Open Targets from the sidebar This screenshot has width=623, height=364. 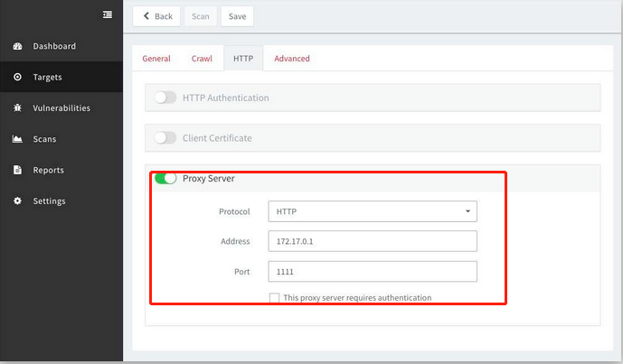(61, 77)
